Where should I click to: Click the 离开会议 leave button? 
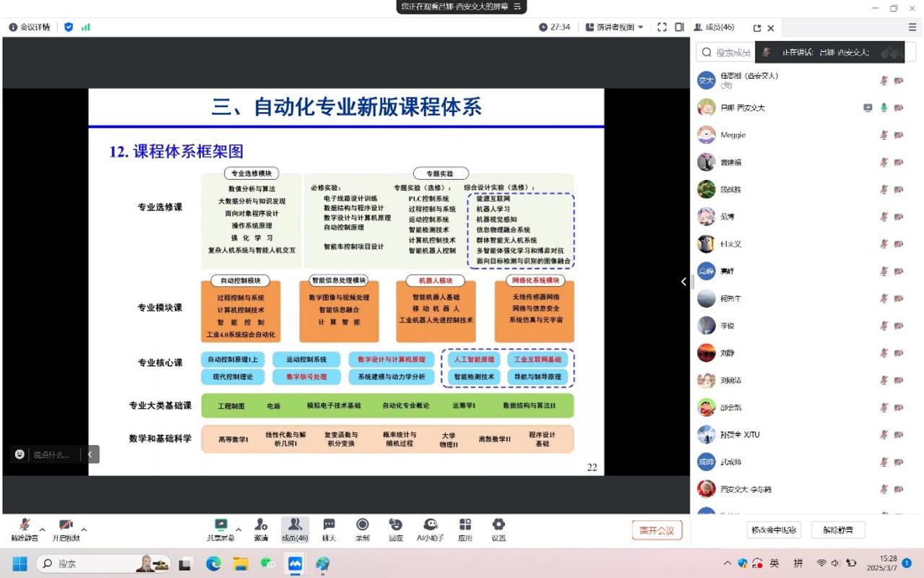click(x=657, y=530)
